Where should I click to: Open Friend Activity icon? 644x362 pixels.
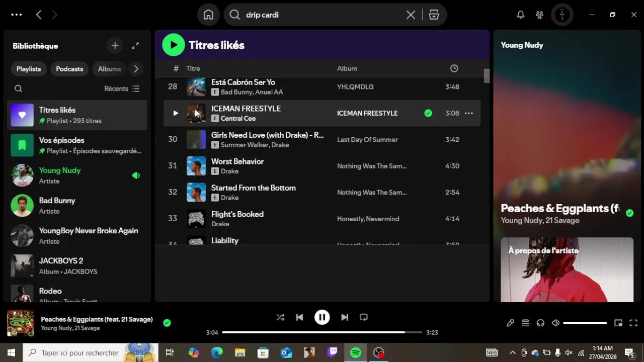[540, 15]
